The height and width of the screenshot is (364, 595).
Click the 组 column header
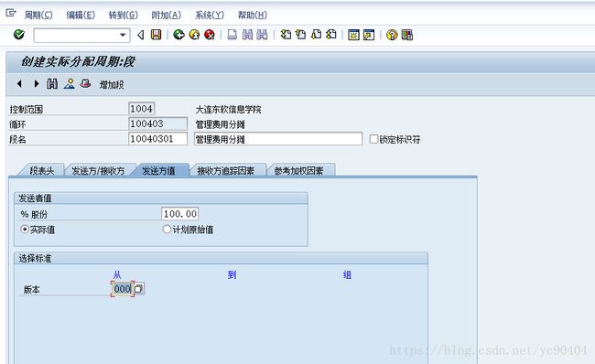[347, 274]
